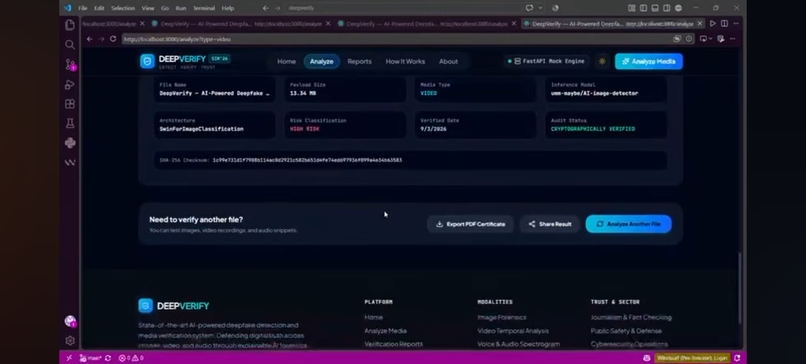Open the Source Control view icon

point(70,65)
